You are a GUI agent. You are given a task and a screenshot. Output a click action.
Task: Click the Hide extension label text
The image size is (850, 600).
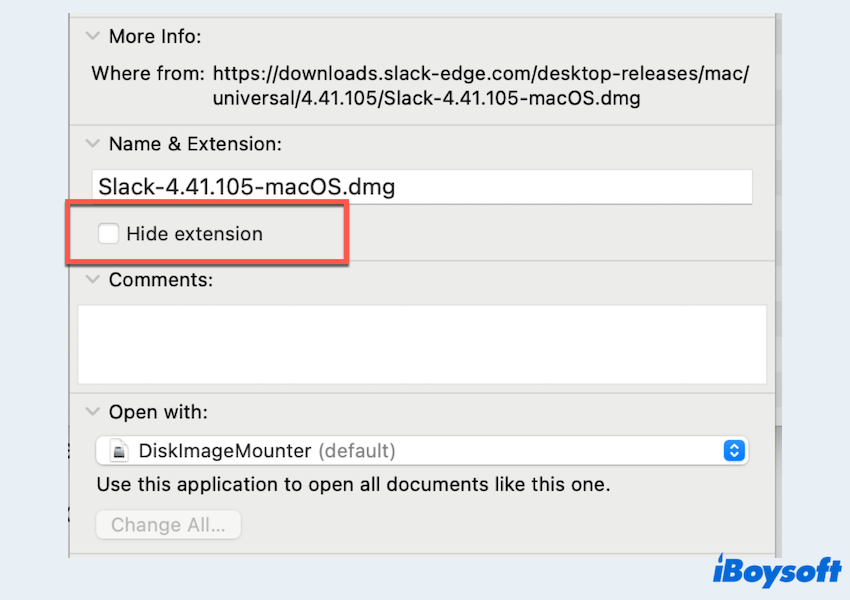click(194, 234)
